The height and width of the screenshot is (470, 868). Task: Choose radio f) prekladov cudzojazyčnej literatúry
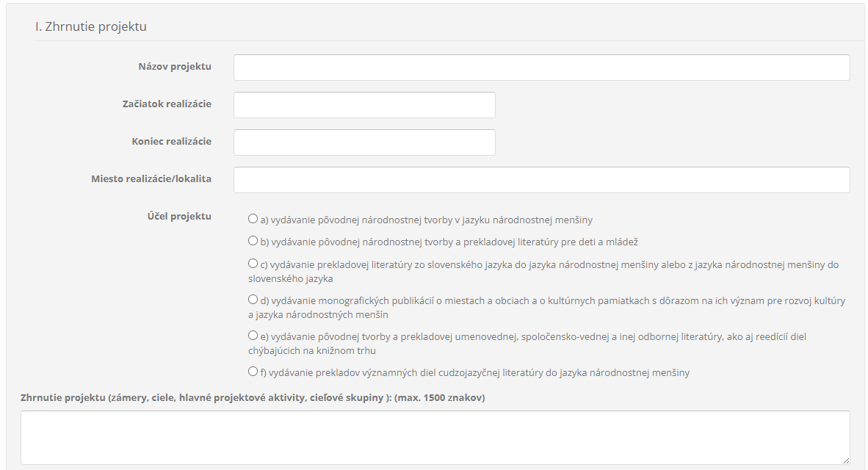(253, 372)
